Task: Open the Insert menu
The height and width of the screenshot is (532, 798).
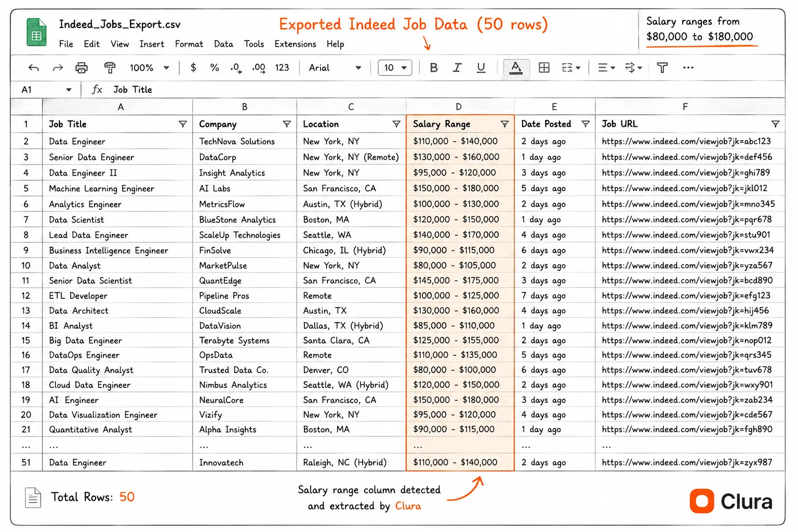Action: click(x=152, y=44)
